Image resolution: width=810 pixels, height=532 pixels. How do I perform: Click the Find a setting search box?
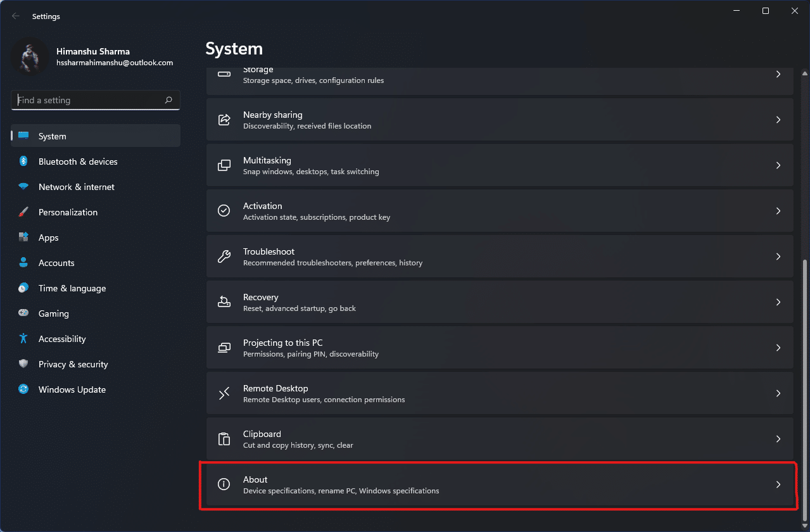pos(96,100)
